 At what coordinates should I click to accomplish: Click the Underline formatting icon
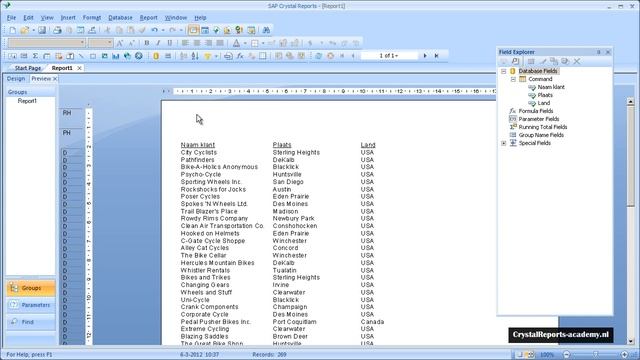click(169, 43)
